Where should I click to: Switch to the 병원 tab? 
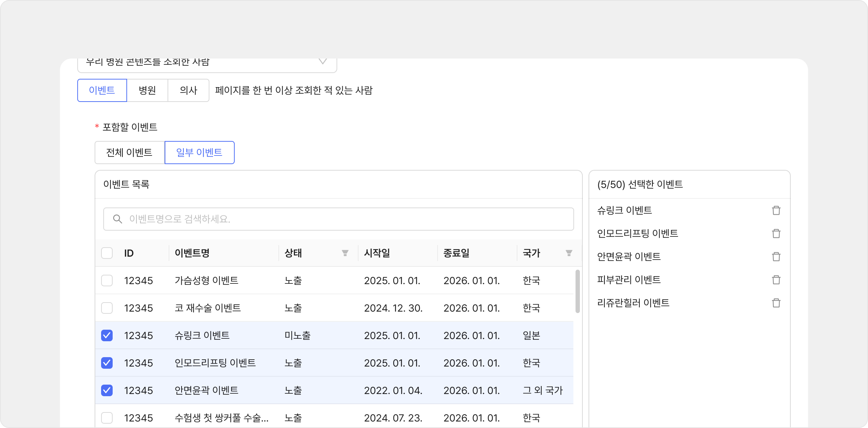[147, 90]
